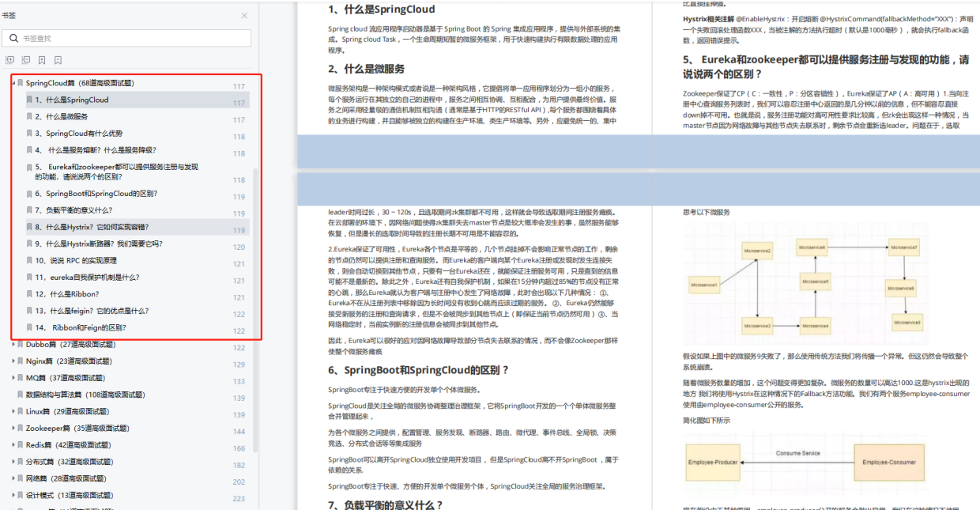Open bookmark 2、什么是微服务
The height and width of the screenshot is (510, 980).
62,117
